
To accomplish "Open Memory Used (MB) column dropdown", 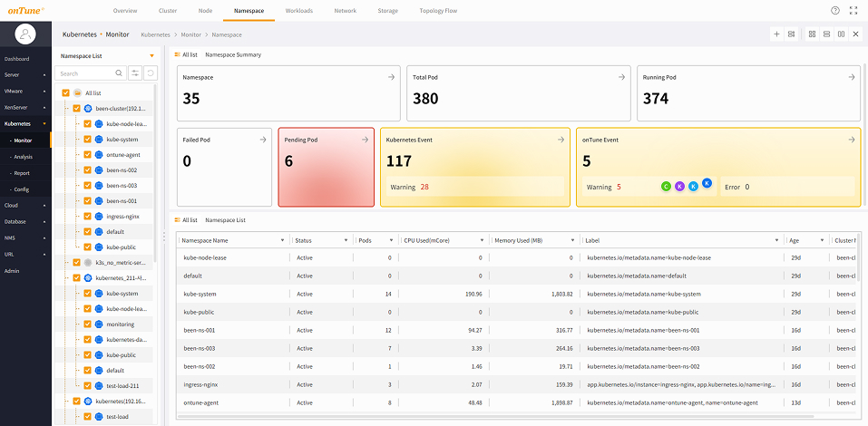I will [x=573, y=241].
